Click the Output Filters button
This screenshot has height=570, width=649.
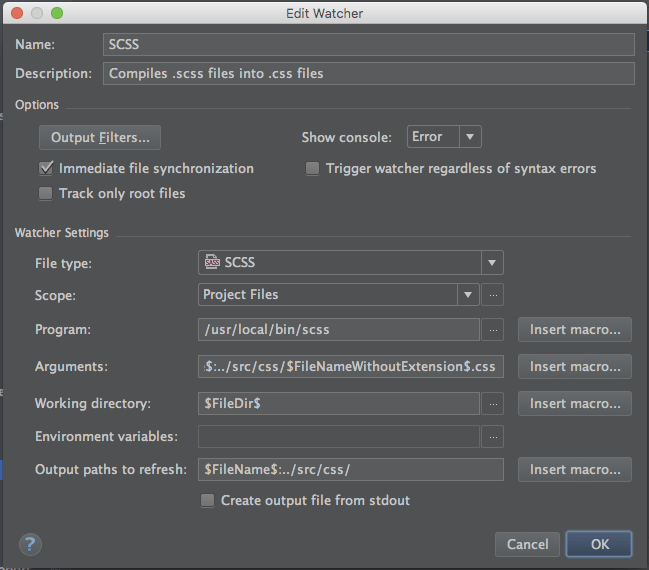click(x=100, y=137)
